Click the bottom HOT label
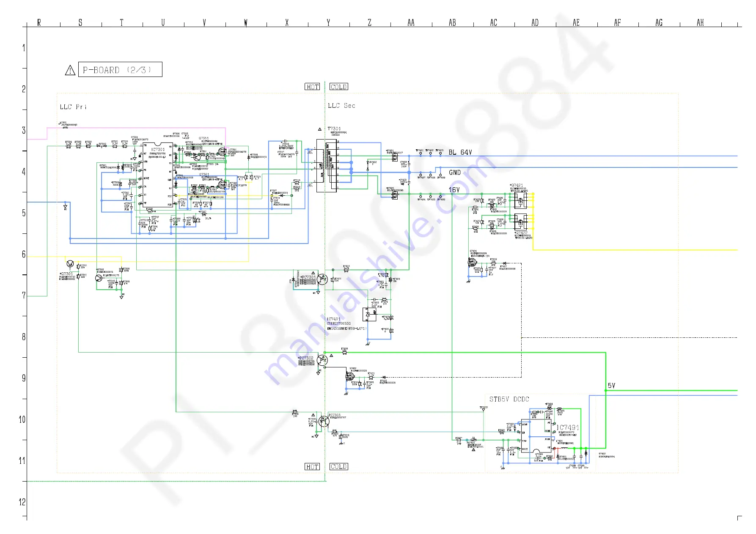This screenshot has width=756, height=534. (x=312, y=467)
